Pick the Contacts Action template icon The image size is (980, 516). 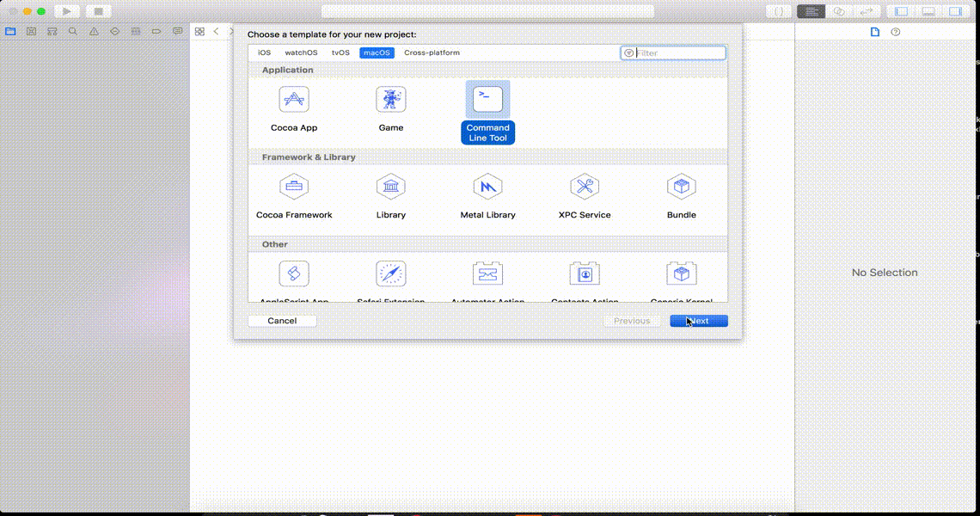(x=585, y=274)
